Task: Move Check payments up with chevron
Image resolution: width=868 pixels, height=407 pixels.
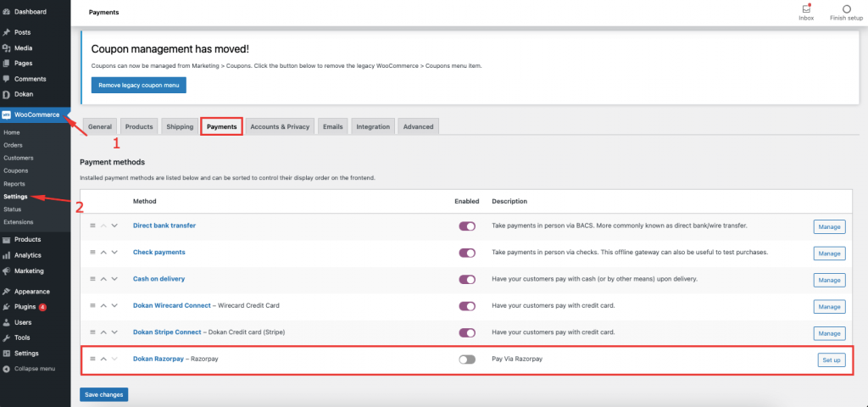Action: point(103,253)
